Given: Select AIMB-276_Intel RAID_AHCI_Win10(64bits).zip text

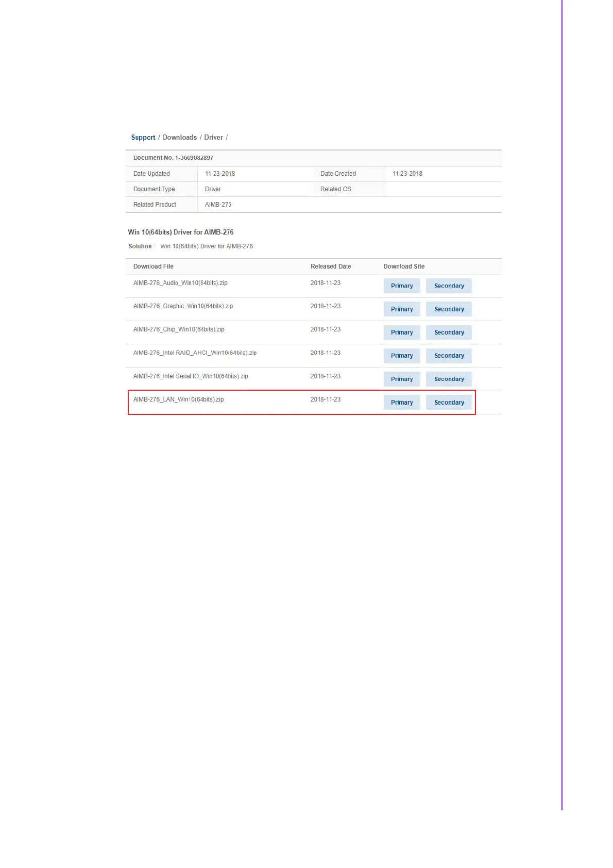Looking at the screenshot, I should click(195, 353).
